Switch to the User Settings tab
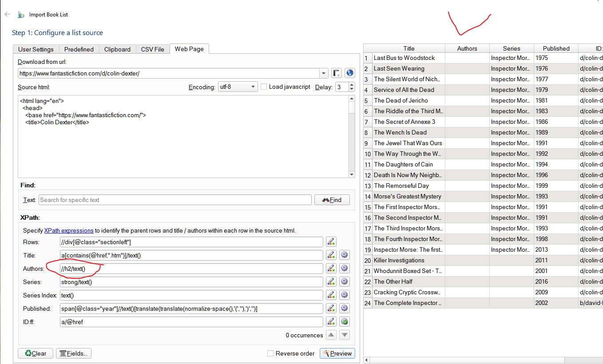This screenshot has width=603, height=364. 36,49
